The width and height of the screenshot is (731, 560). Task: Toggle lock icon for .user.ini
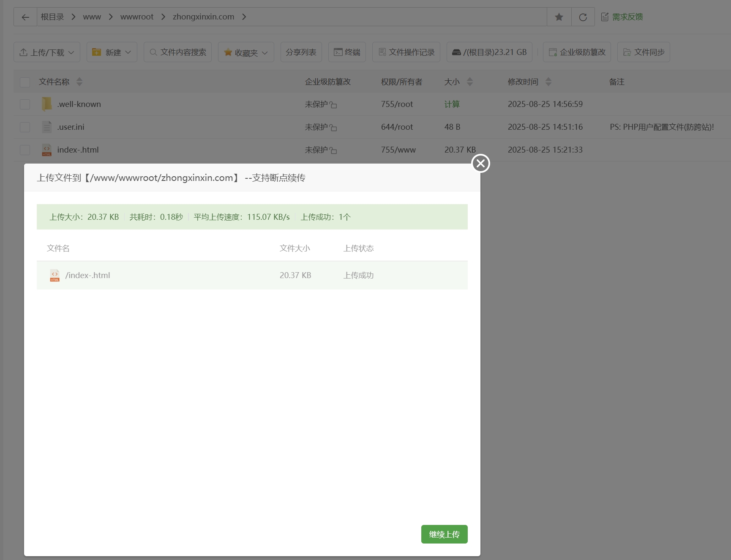pyautogui.click(x=333, y=127)
